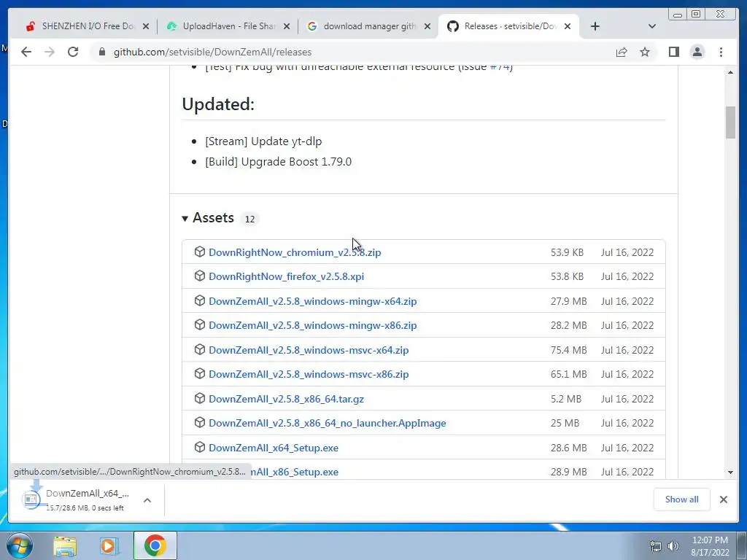Close the downloads bar
The height and width of the screenshot is (560, 747).
point(724,499)
